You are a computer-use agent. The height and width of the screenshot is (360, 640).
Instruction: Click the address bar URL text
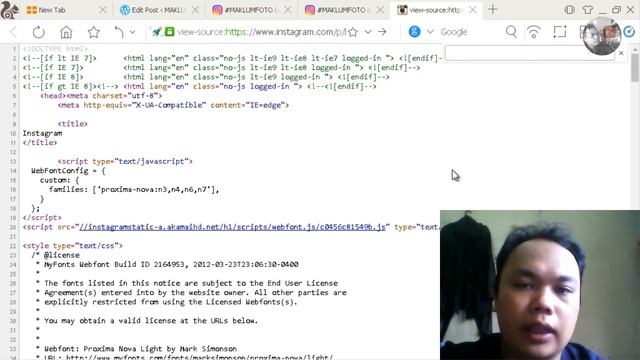(261, 32)
